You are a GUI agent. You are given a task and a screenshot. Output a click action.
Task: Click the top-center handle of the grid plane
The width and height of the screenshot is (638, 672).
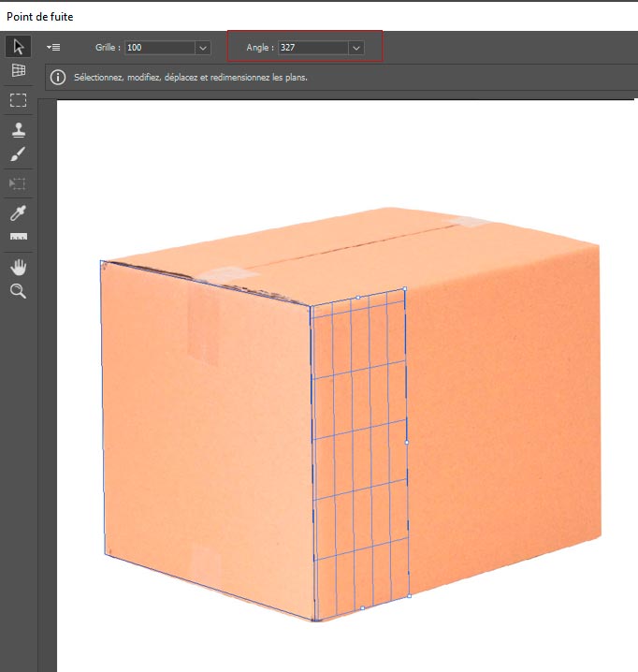click(357, 297)
